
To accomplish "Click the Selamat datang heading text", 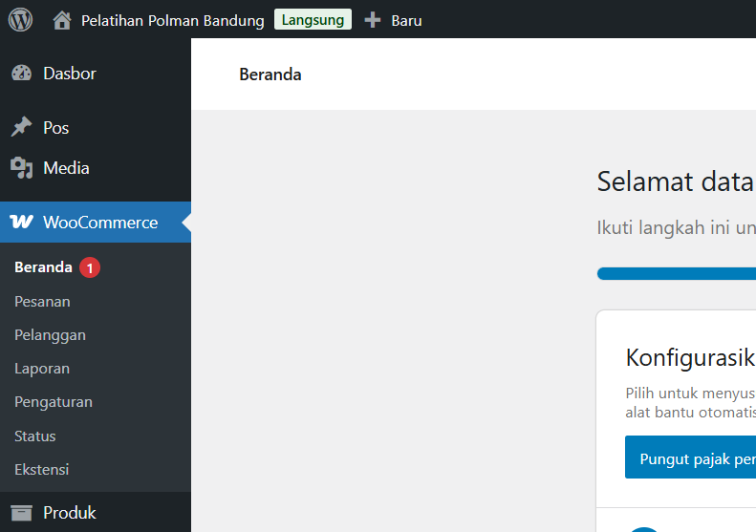I will pyautogui.click(x=676, y=181).
